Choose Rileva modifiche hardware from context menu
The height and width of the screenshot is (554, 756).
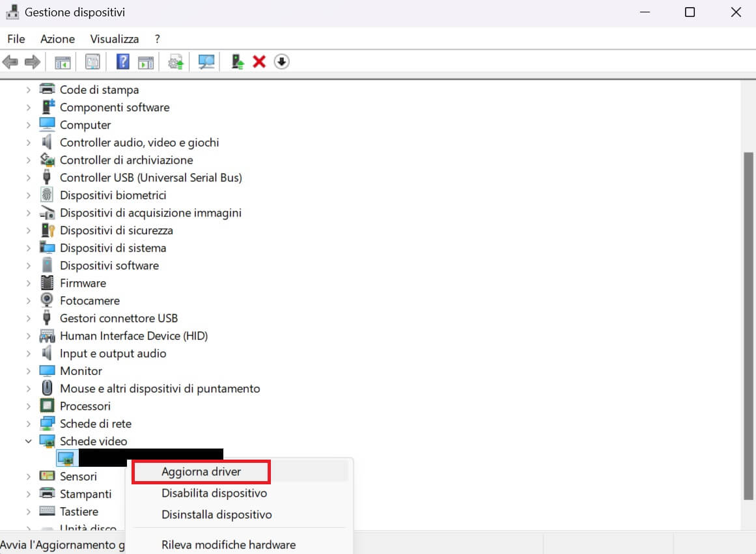(229, 544)
